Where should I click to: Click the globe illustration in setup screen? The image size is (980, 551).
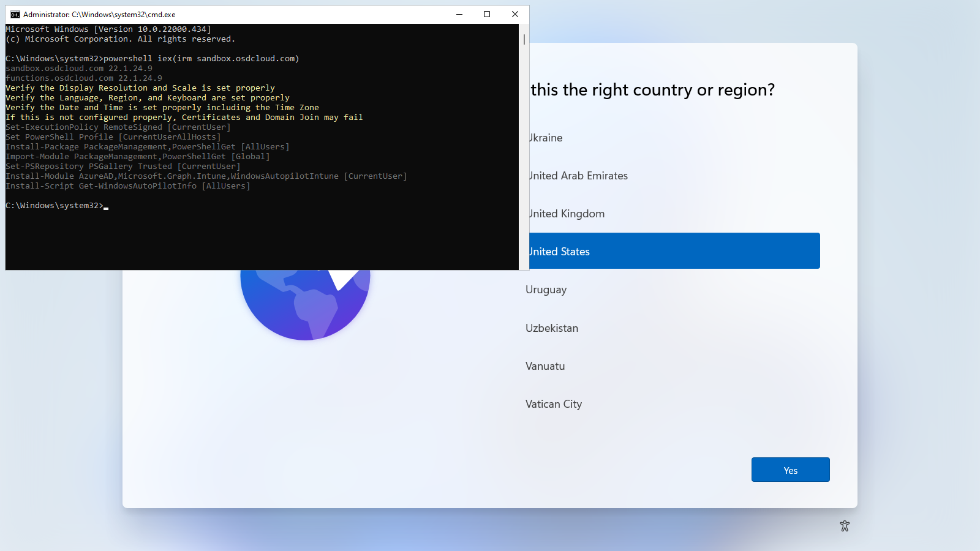click(x=305, y=304)
